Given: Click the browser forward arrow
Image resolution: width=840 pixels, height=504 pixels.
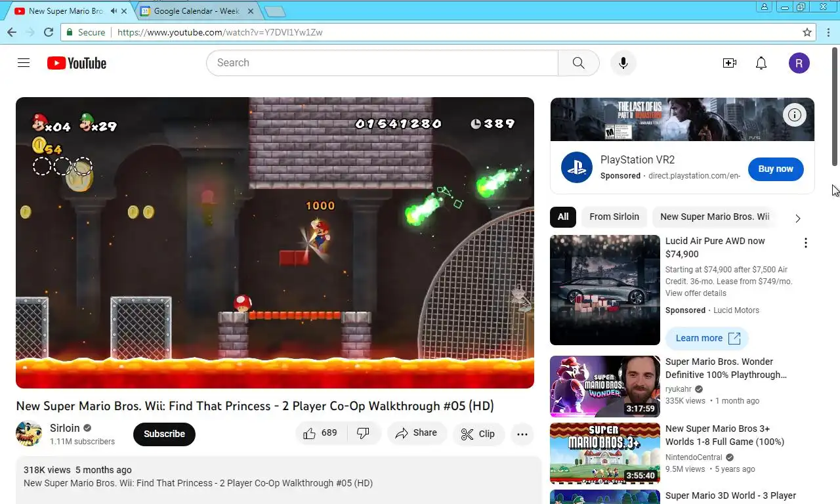Looking at the screenshot, I should pyautogui.click(x=30, y=32).
